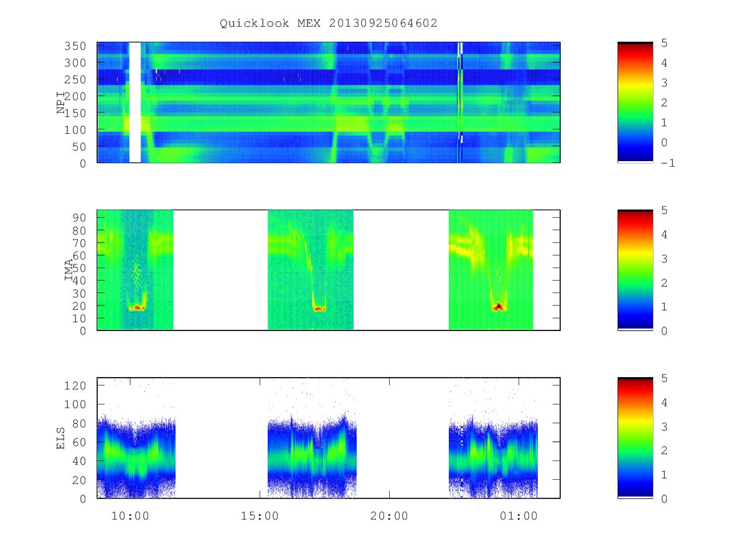Viewport: 747px width, 560px height.
Task: Click the IMA panel color bar
Action: click(635, 270)
